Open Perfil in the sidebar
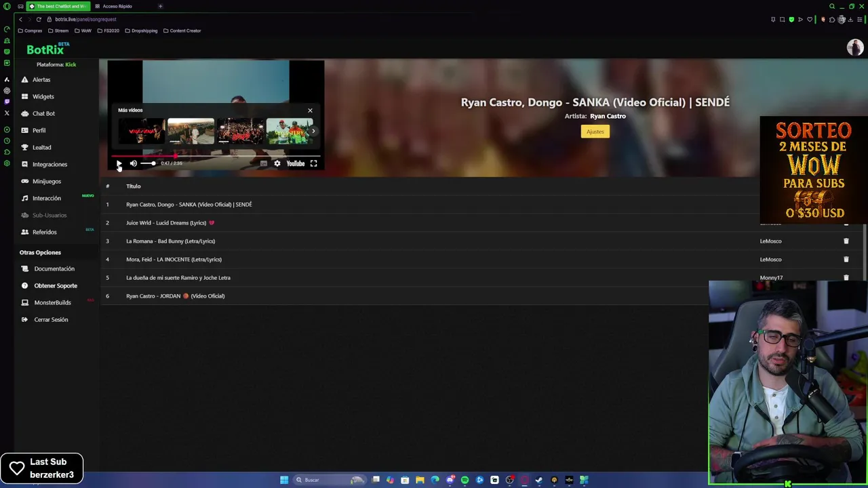Image resolution: width=868 pixels, height=488 pixels. point(39,130)
